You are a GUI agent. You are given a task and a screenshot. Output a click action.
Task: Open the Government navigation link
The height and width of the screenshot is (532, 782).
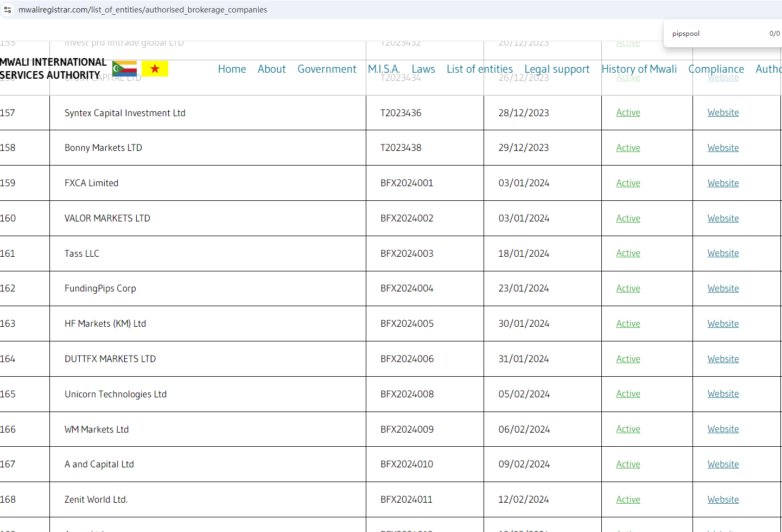(327, 69)
